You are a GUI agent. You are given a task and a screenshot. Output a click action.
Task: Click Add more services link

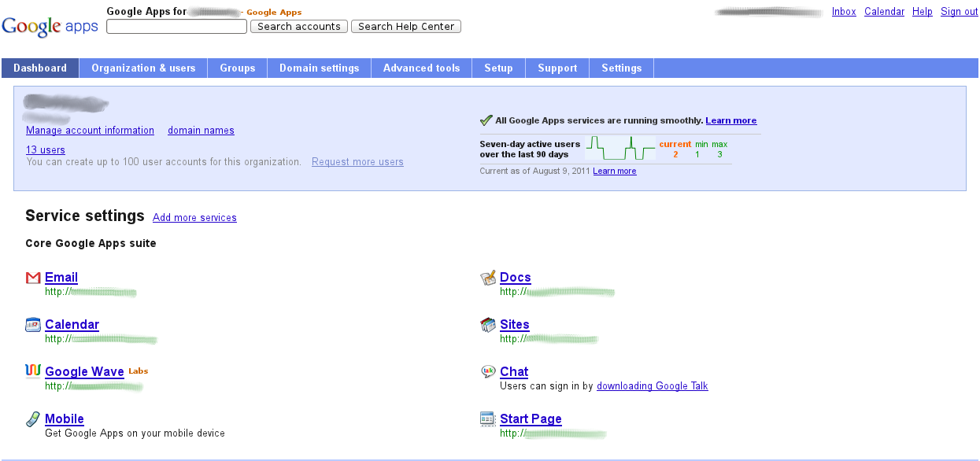(x=195, y=218)
